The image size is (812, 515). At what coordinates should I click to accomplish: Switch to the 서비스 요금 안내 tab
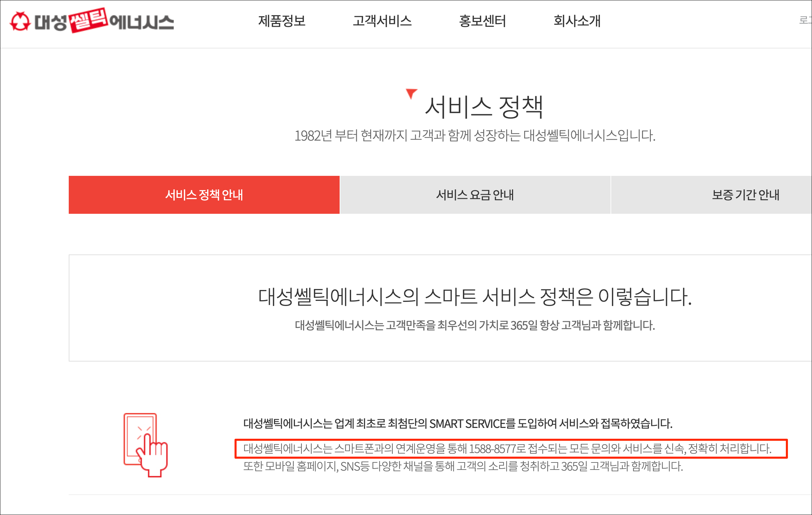click(x=475, y=195)
